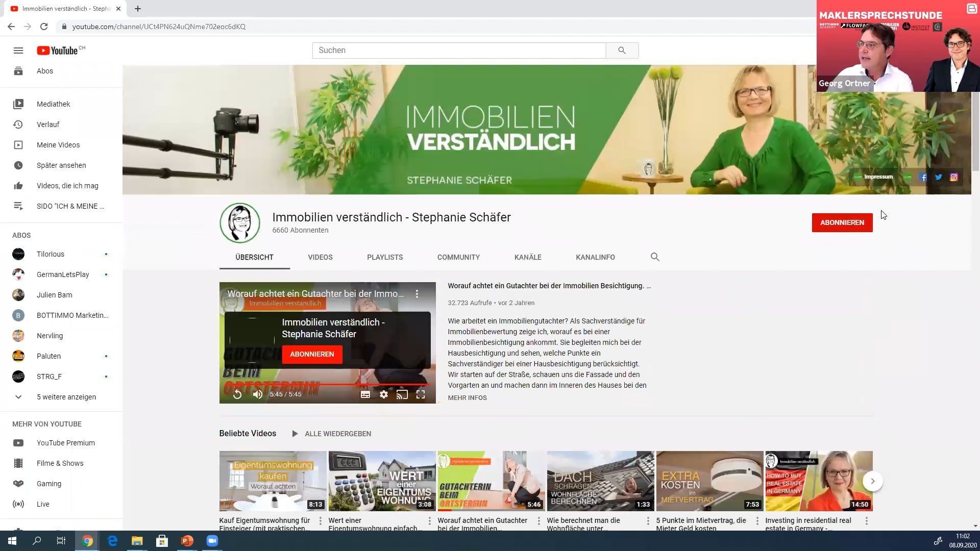Screen dimensions: 980x551
Task: Open options for Kauf Eigentumswohnung video
Action: click(321, 521)
